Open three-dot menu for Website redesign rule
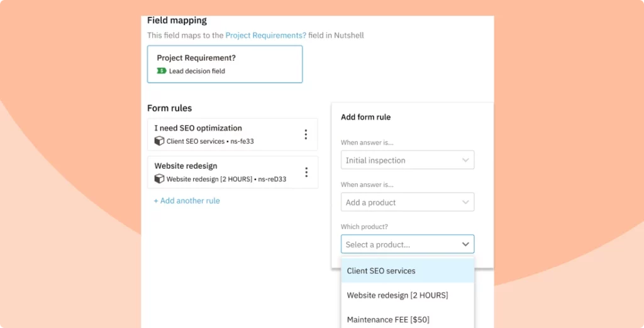644x328 pixels. point(306,172)
